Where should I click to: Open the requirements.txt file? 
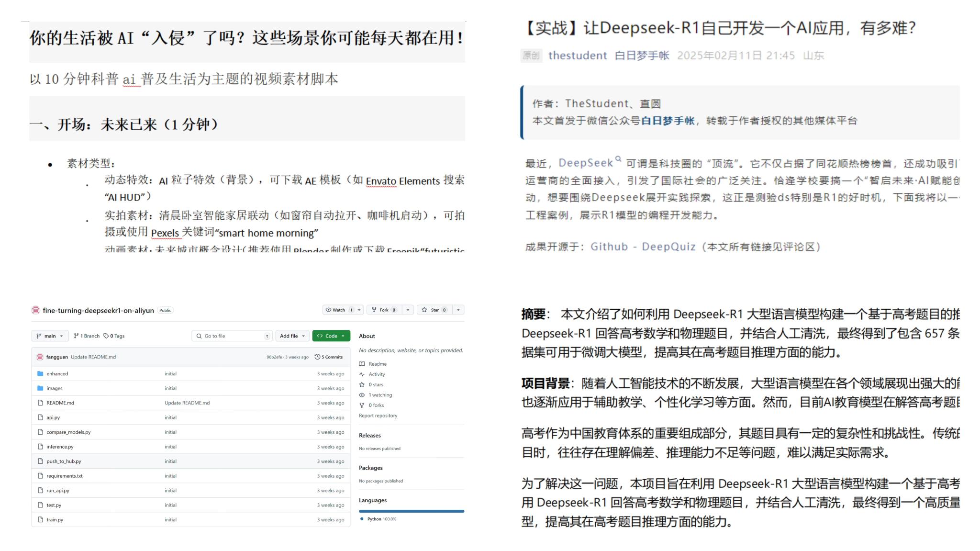pyautogui.click(x=65, y=476)
